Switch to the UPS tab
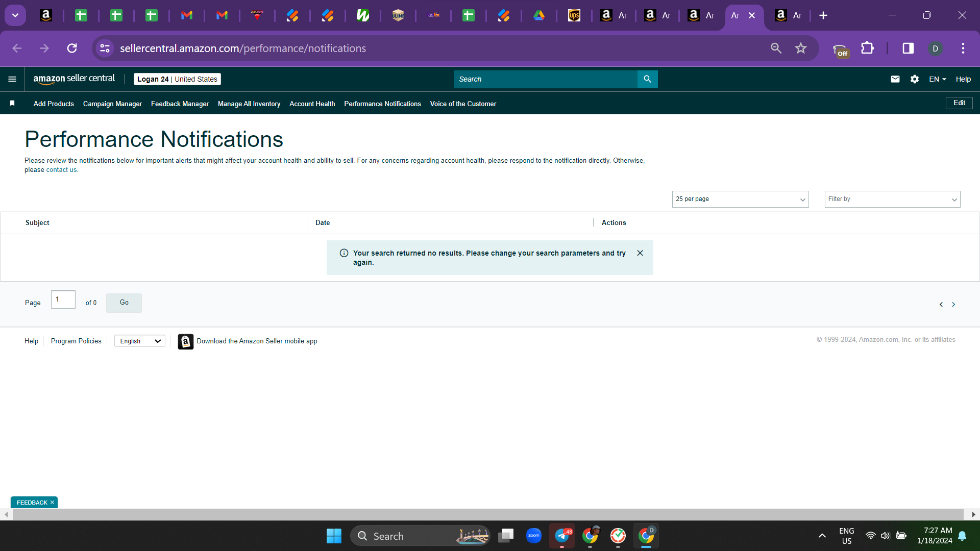 click(574, 15)
